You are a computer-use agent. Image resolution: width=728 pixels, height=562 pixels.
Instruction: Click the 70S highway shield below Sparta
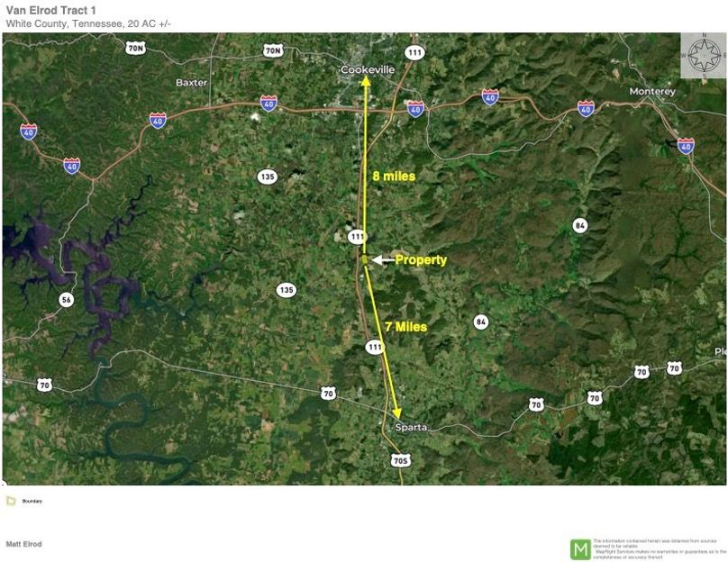[402, 460]
